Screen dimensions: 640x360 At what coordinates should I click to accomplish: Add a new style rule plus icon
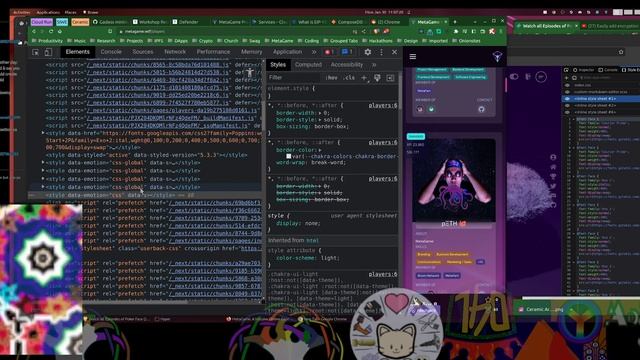tap(364, 78)
